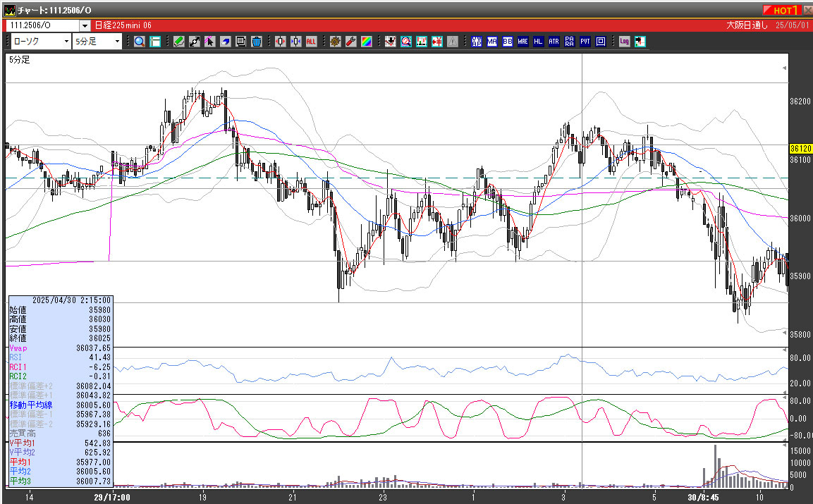Click the 日経225mini 06 instrument name
This screenshot has height=504, width=813.
coord(123,25)
